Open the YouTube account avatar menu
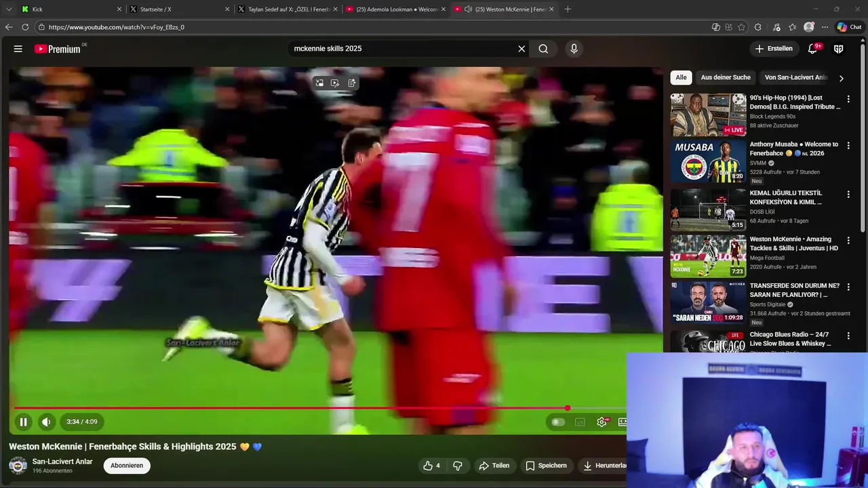Viewport: 868px width, 488px height. [839, 49]
